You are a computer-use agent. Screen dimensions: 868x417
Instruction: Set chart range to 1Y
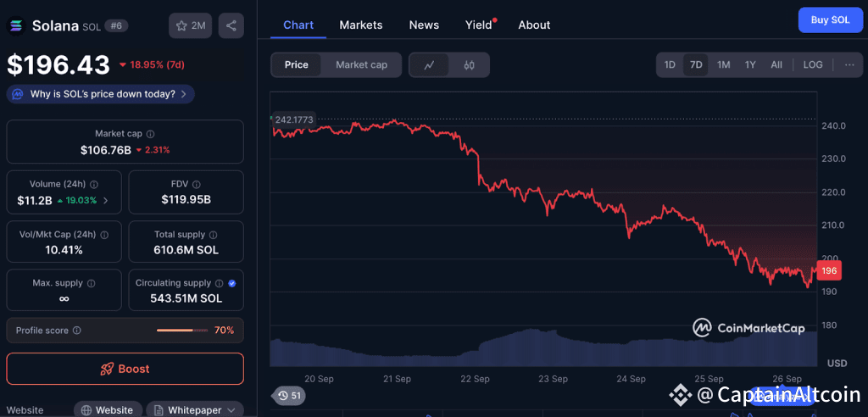click(x=750, y=64)
